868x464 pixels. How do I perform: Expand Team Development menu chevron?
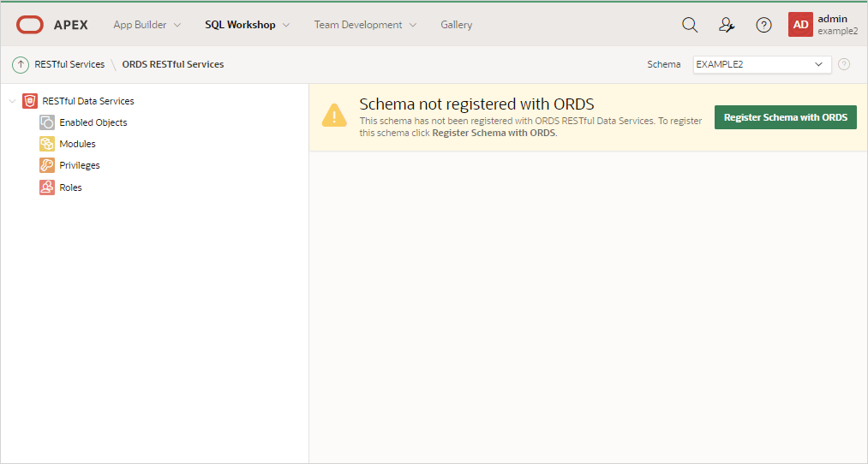click(x=413, y=25)
